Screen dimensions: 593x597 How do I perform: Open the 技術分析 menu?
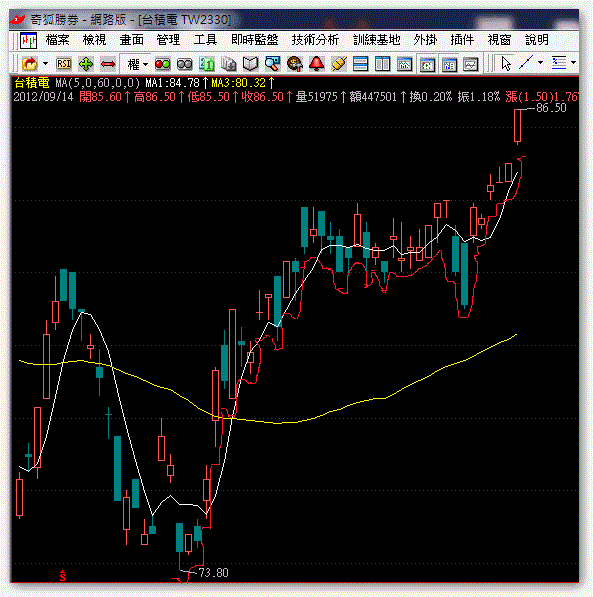(315, 40)
